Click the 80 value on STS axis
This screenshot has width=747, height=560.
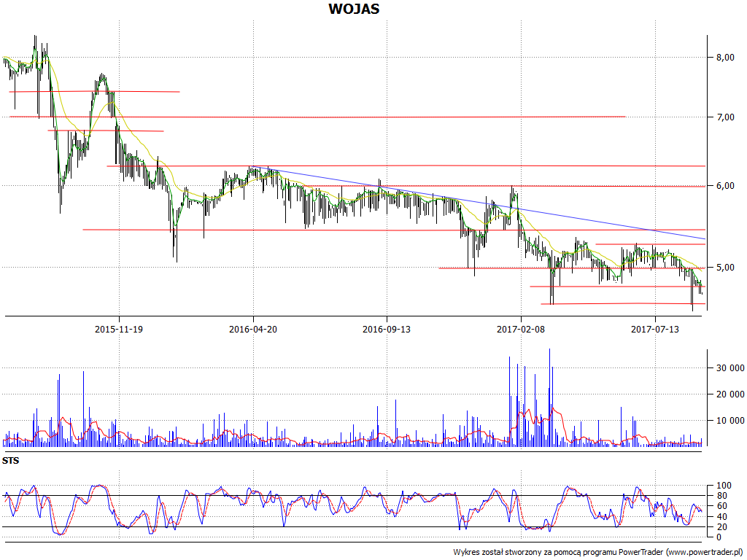click(721, 496)
